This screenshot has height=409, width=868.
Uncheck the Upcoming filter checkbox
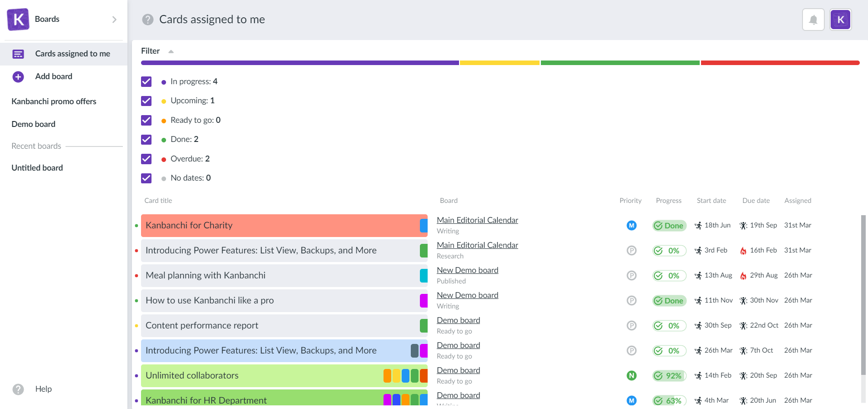pos(146,101)
